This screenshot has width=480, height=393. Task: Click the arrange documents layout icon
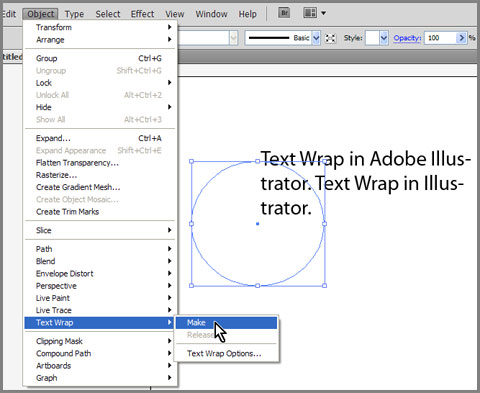(x=310, y=13)
